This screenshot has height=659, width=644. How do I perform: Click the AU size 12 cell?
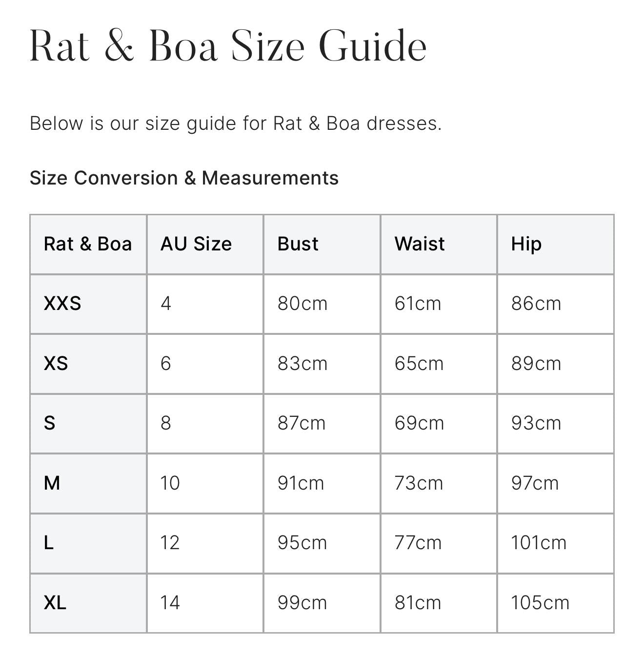pyautogui.click(x=170, y=543)
